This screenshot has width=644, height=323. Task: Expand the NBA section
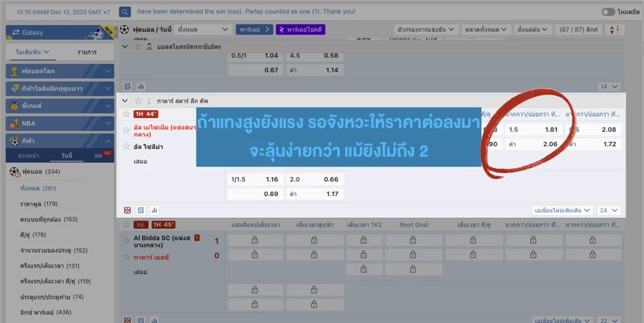pos(60,123)
